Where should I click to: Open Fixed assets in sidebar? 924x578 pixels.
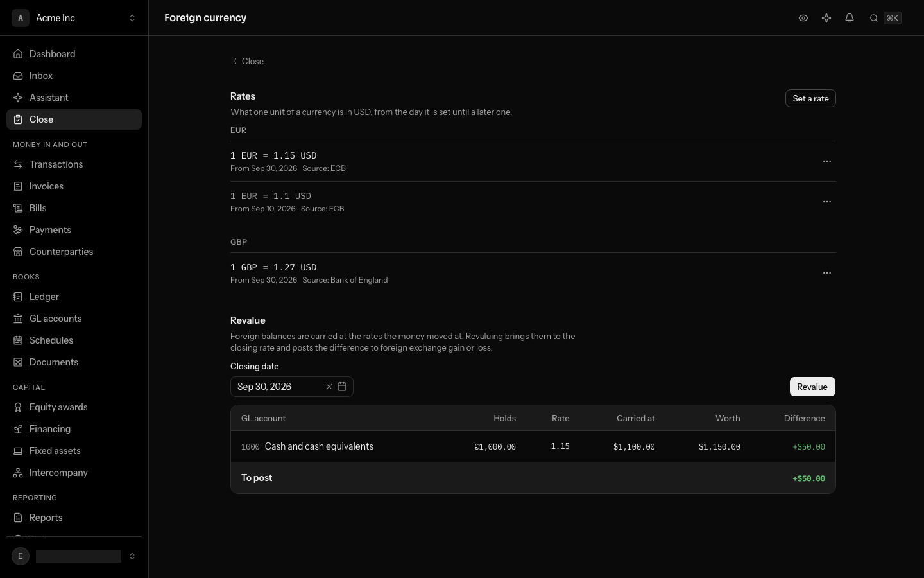(x=74, y=451)
